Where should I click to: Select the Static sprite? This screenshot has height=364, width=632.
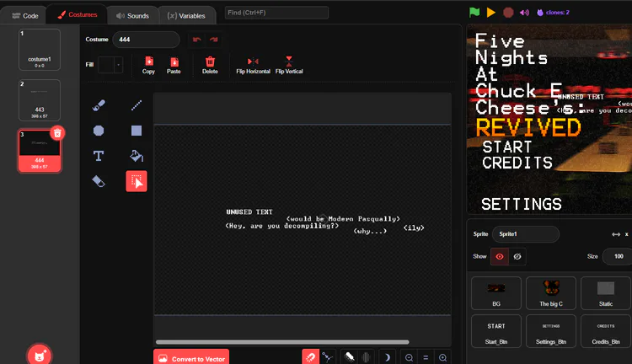point(606,293)
